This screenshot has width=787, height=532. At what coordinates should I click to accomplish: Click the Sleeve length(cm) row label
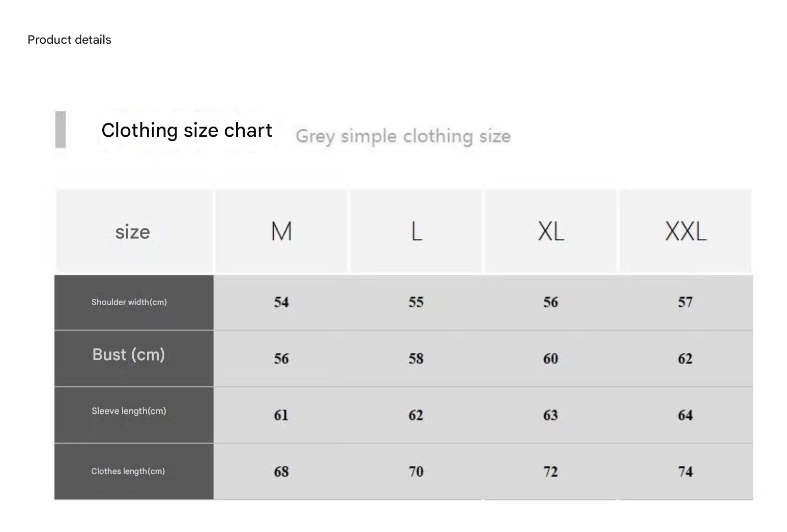129,411
